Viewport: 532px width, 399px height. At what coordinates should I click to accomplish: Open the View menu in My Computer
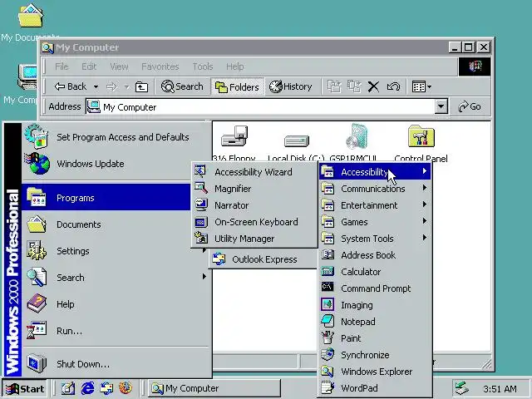tap(119, 66)
